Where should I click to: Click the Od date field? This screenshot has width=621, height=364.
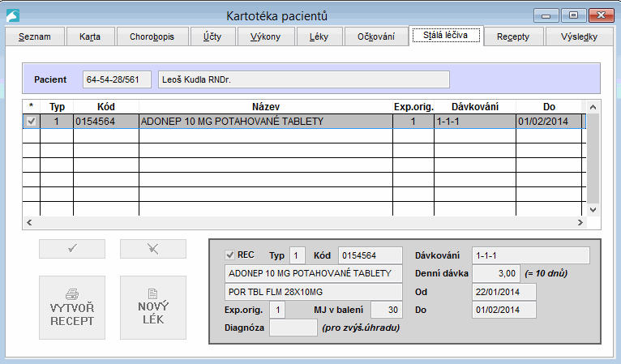pos(503,292)
